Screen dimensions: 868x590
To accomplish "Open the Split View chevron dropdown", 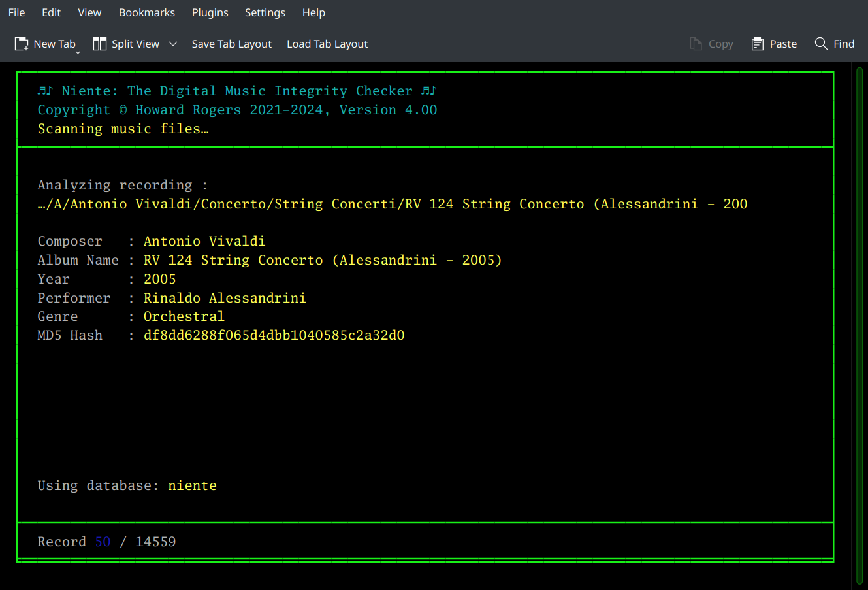I will (x=172, y=44).
